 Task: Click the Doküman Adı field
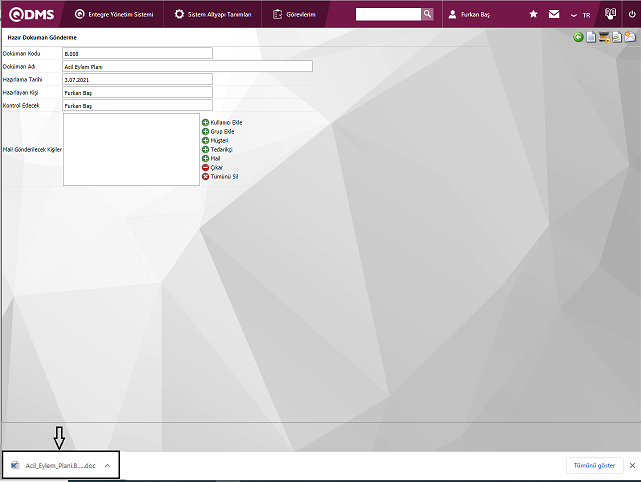click(x=188, y=66)
